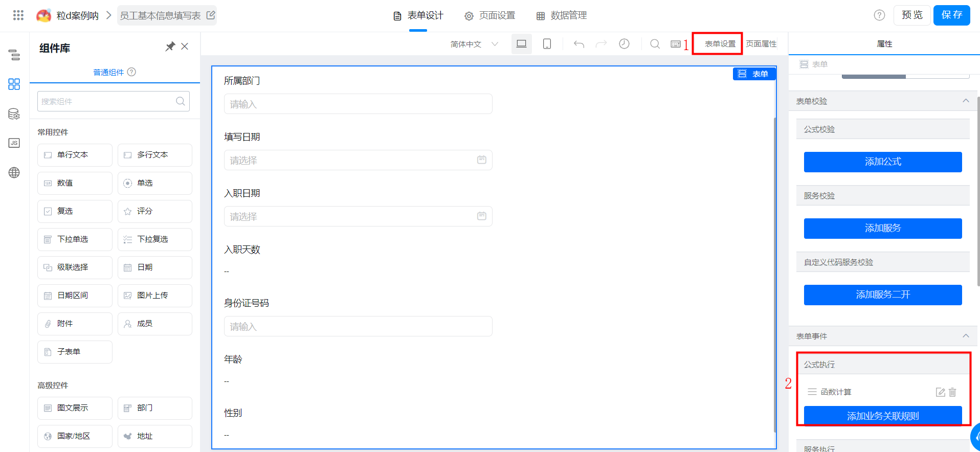Image resolution: width=980 pixels, height=452 pixels.
Task: Click the edit icon beside 员工基本信息填写表
Action: point(211,15)
